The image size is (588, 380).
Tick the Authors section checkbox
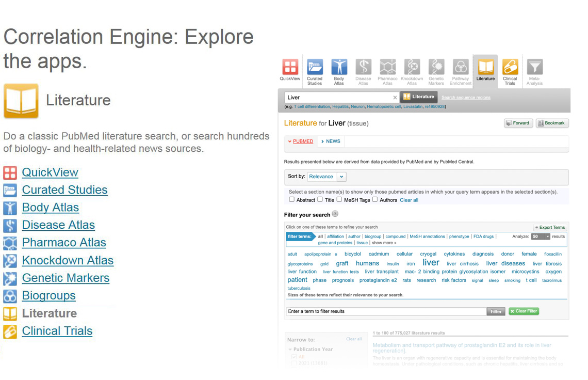pos(375,199)
